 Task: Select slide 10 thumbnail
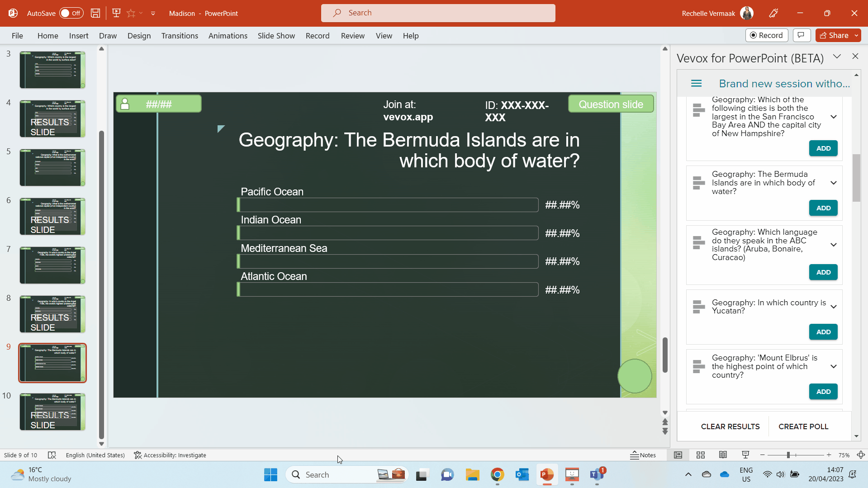[52, 412]
